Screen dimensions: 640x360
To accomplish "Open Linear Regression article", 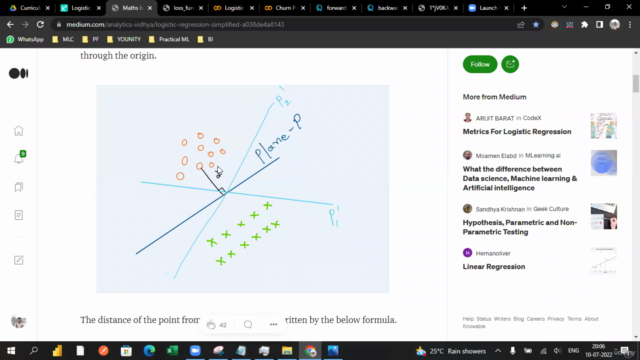I will point(494,267).
